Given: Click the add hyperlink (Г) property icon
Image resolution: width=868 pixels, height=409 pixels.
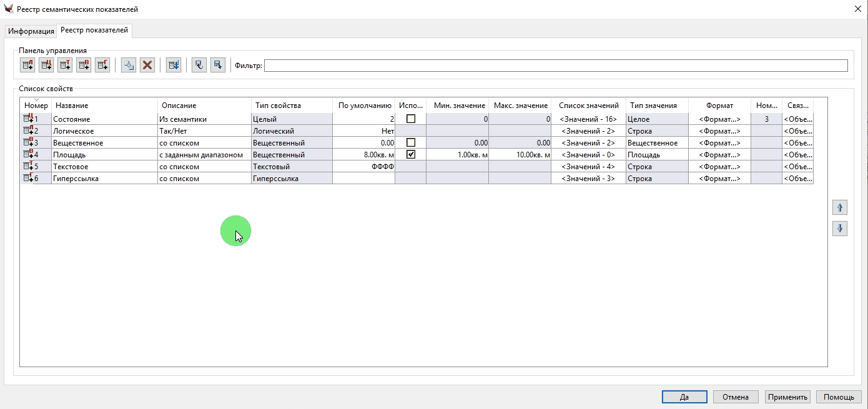Looking at the screenshot, I should pyautogui.click(x=102, y=65).
